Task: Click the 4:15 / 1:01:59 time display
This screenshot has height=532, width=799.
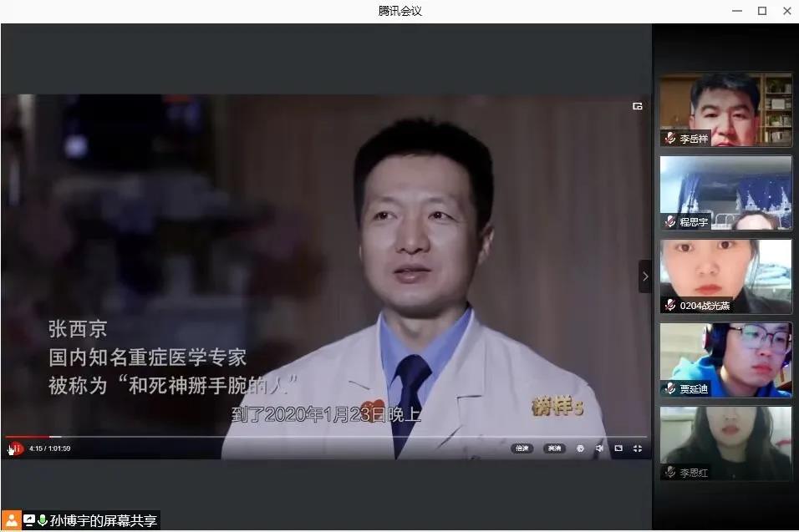Action: click(x=49, y=448)
